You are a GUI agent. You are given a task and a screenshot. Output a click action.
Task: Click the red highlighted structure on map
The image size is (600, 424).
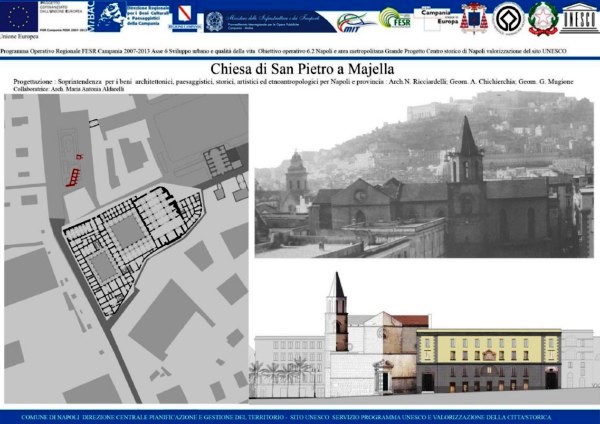tap(74, 173)
